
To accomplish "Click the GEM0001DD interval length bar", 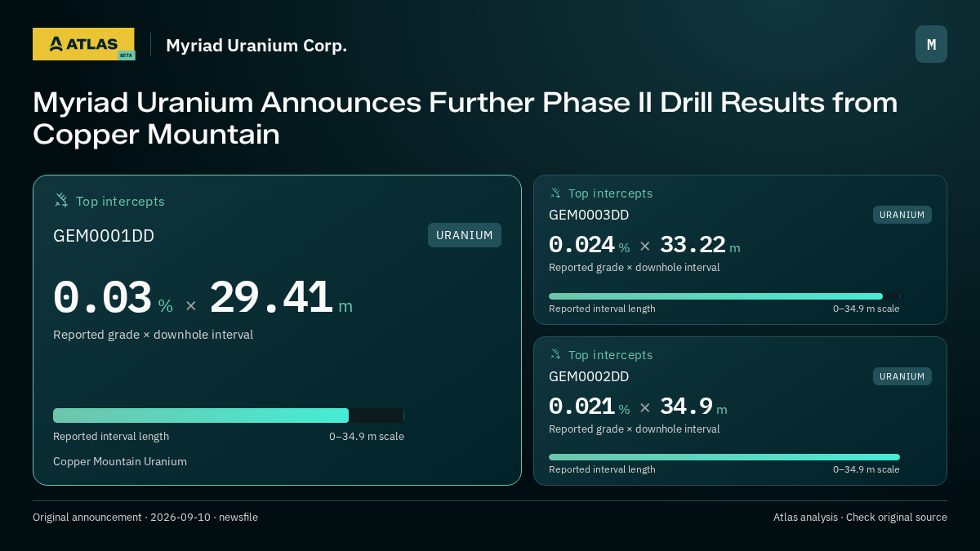I will (x=229, y=415).
